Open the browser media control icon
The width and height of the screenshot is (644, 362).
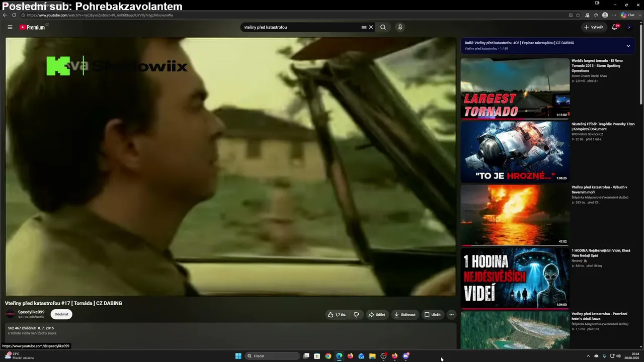point(587,15)
